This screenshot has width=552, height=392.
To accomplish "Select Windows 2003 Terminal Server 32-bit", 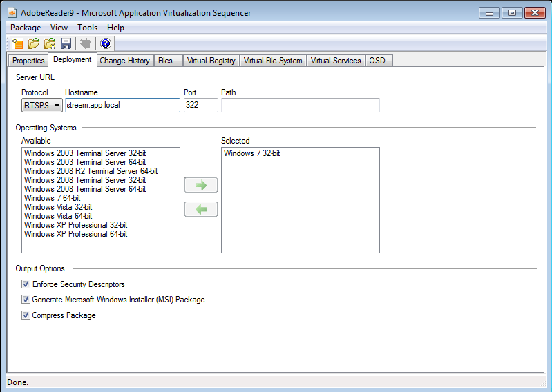I will (x=85, y=153).
